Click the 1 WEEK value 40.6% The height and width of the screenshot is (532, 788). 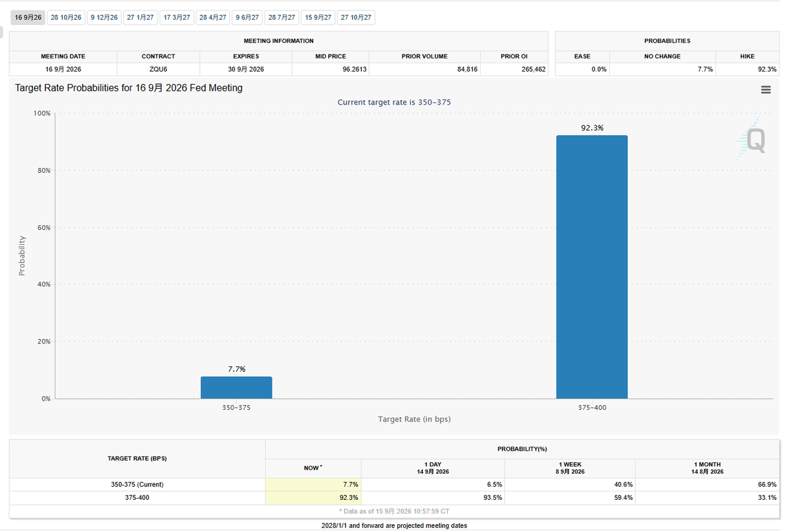pyautogui.click(x=623, y=485)
